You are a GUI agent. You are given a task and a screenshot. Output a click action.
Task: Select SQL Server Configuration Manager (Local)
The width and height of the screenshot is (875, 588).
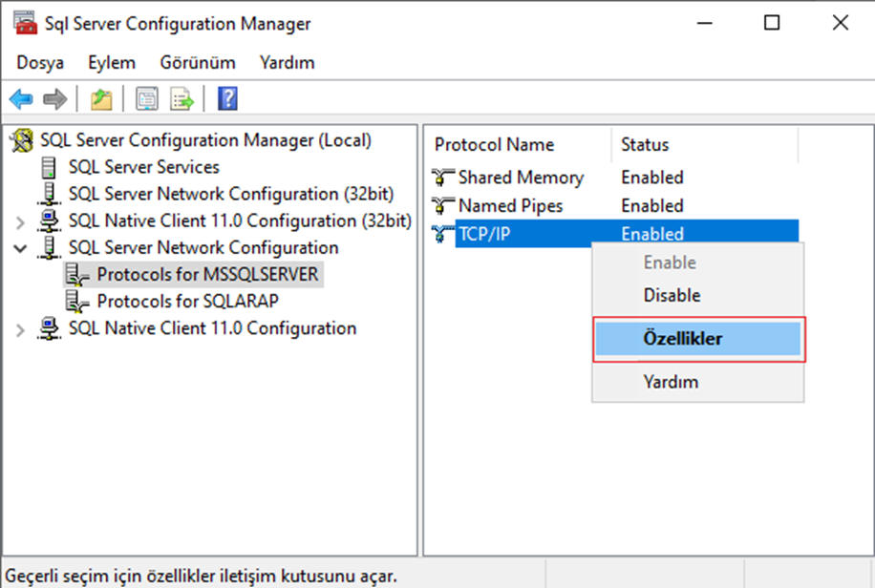tap(205, 140)
